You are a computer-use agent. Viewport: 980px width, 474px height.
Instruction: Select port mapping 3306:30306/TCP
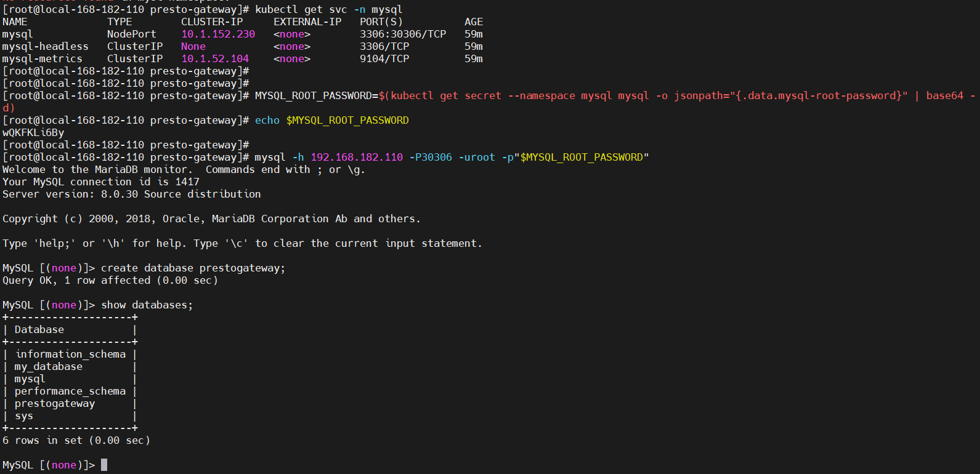[403, 34]
